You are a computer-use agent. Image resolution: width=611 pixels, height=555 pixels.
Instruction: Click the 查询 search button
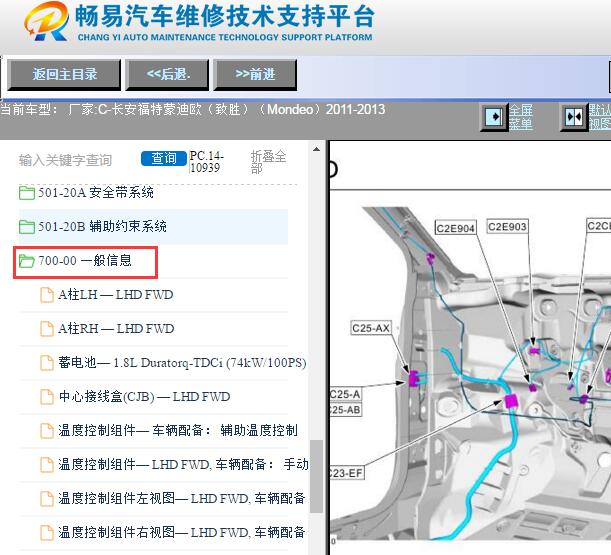click(x=164, y=158)
